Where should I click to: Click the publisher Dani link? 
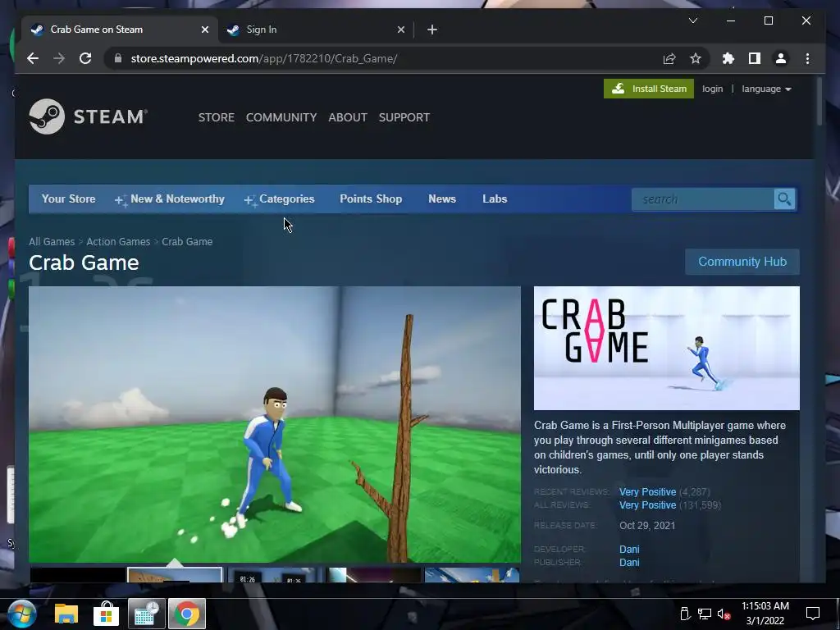click(629, 563)
